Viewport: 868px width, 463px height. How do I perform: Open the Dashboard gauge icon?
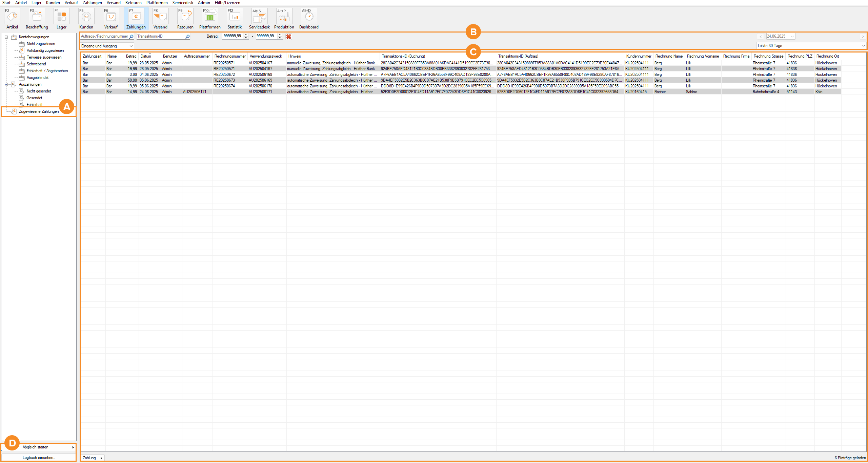click(x=309, y=16)
